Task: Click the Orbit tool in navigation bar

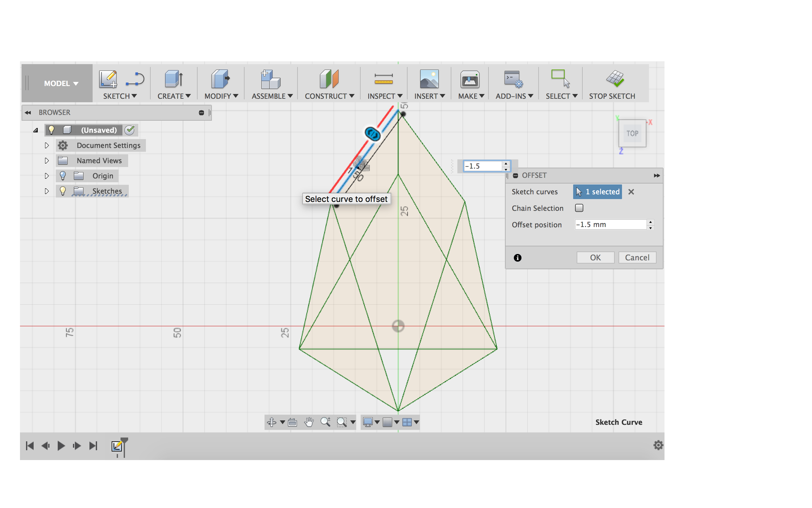Action: (x=272, y=422)
